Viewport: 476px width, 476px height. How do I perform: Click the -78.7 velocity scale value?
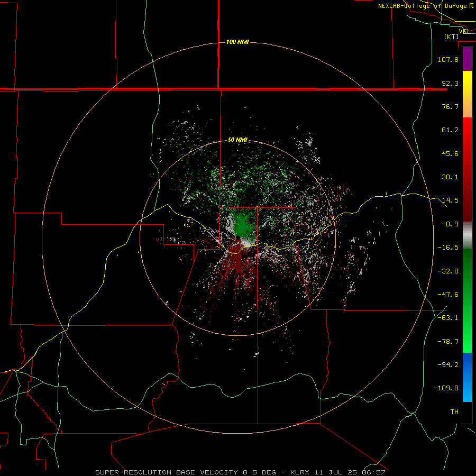click(448, 342)
